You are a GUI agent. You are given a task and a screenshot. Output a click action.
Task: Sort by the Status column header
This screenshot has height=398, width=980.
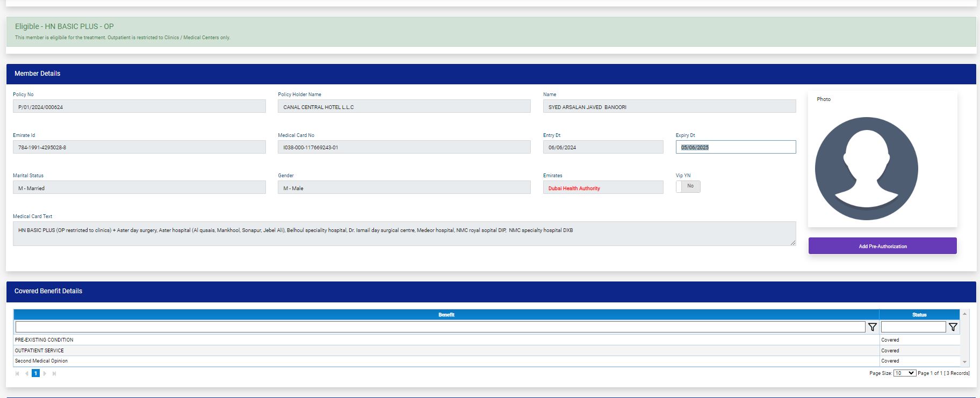click(919, 315)
